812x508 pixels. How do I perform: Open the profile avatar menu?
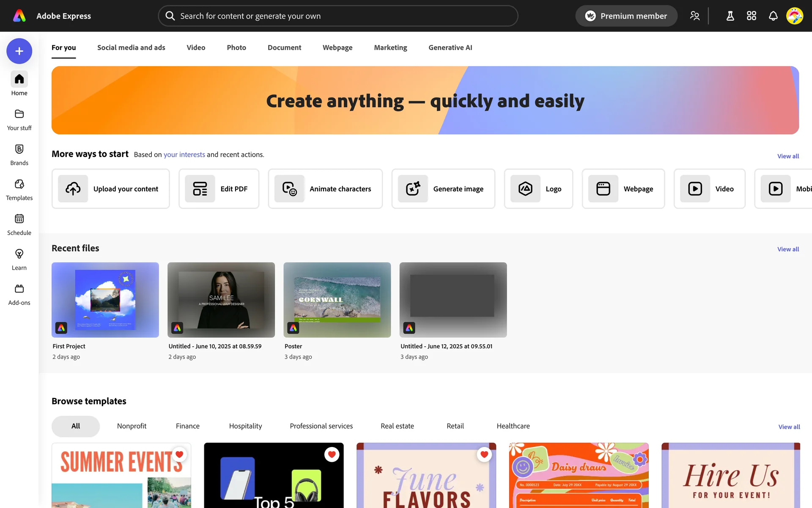[x=795, y=16]
